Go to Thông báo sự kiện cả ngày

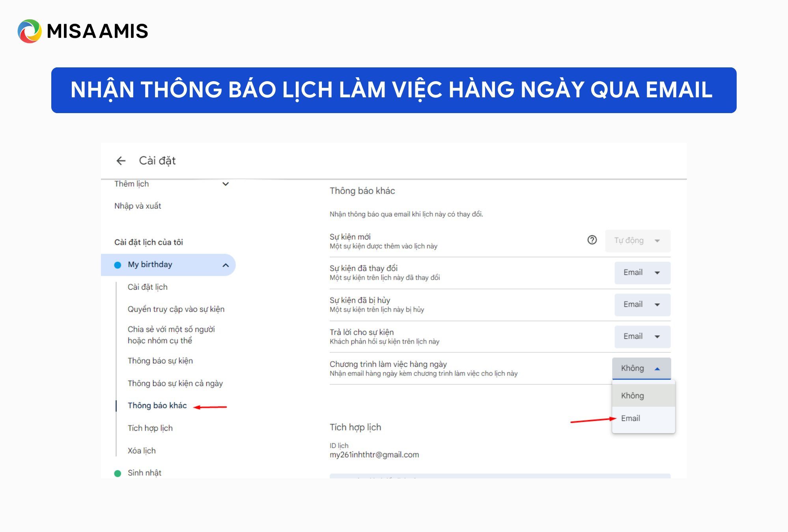(175, 383)
